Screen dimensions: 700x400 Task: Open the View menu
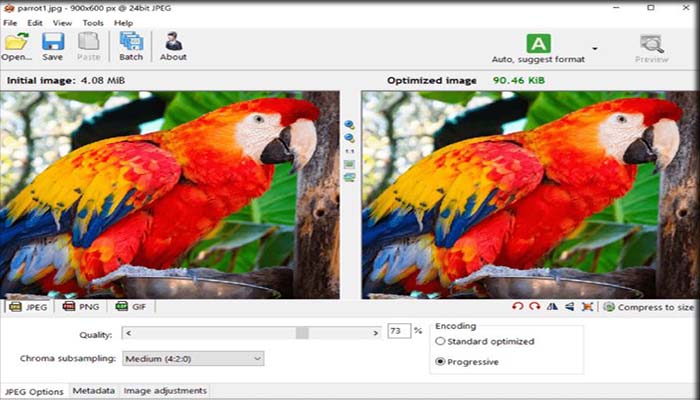(x=62, y=23)
